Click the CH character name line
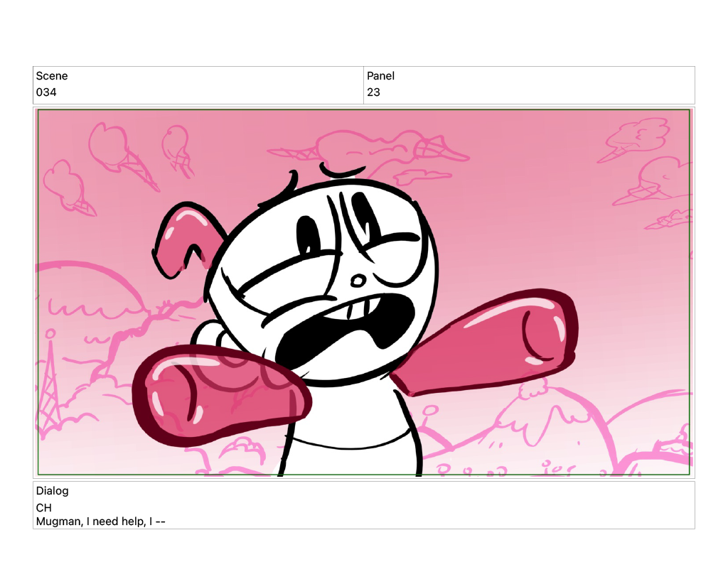The width and height of the screenshot is (728, 562). click(x=44, y=508)
